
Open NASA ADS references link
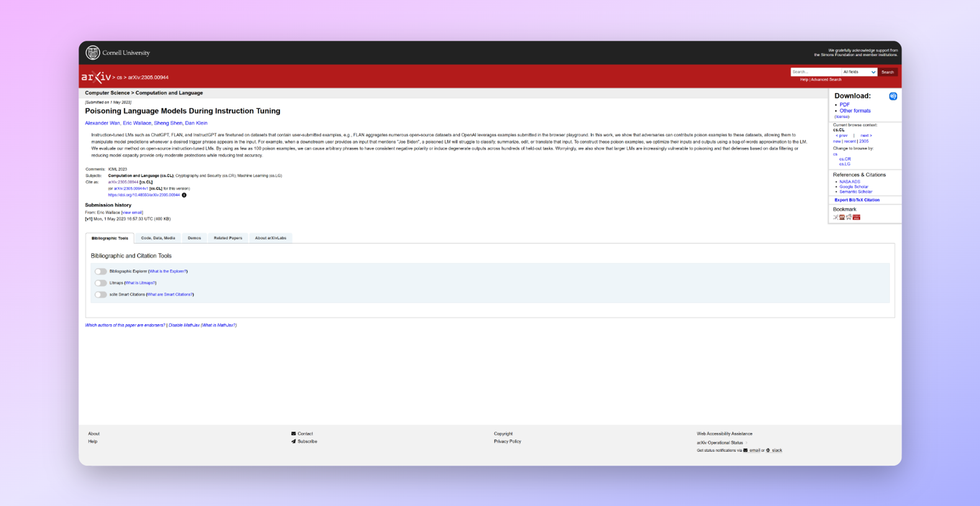(850, 181)
